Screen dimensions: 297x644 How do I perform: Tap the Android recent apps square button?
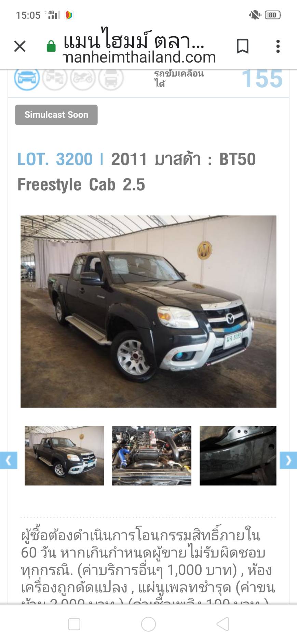74,624
